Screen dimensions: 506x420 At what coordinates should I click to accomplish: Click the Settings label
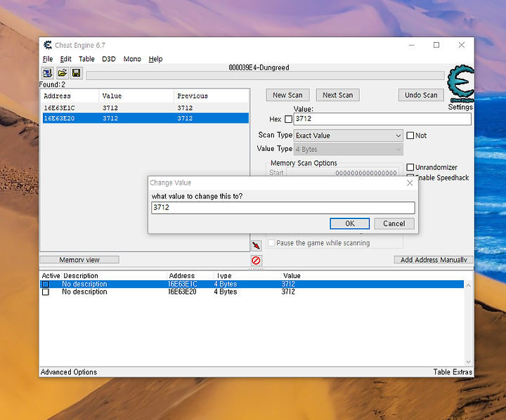point(460,107)
